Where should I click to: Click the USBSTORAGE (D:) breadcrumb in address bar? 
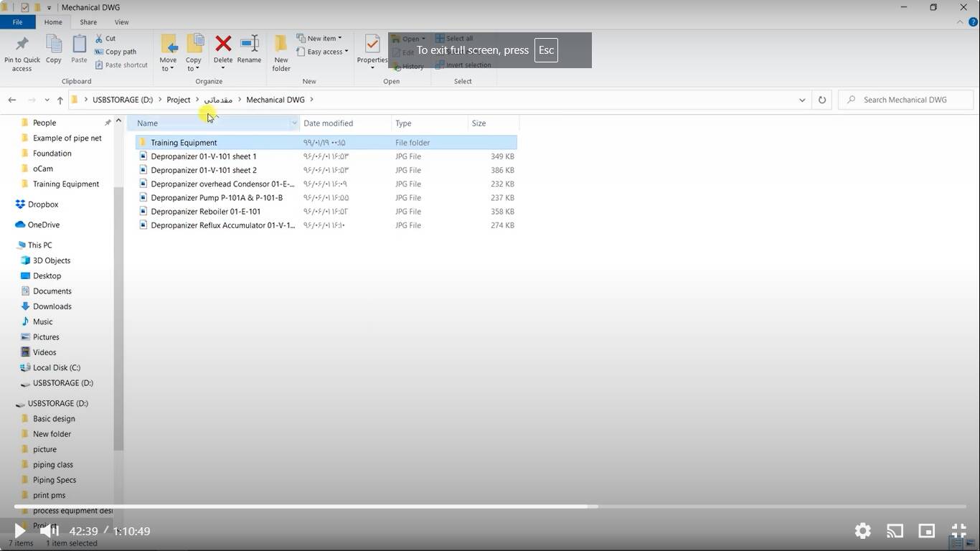[x=123, y=100]
